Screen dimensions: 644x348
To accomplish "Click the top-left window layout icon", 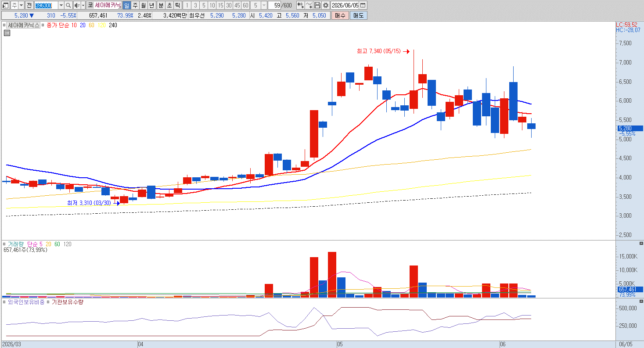I will tap(6, 5).
